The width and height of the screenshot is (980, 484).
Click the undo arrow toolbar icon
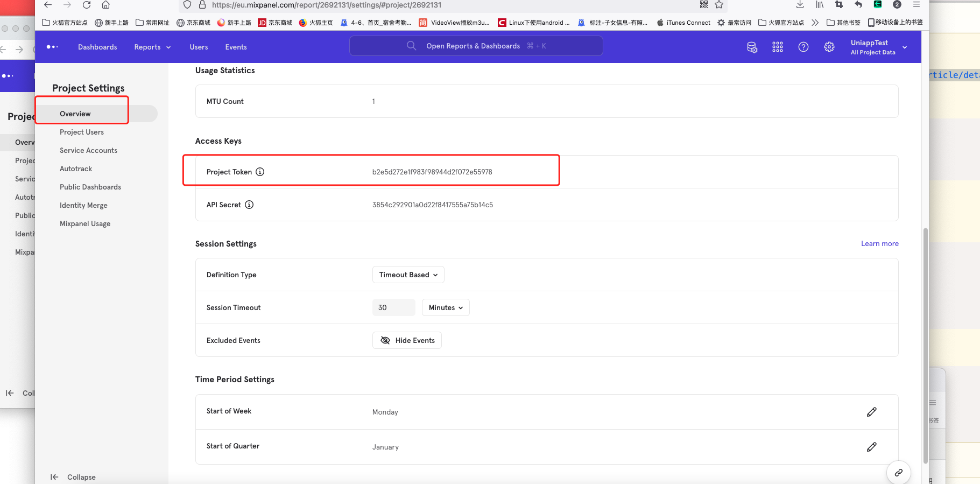[858, 5]
